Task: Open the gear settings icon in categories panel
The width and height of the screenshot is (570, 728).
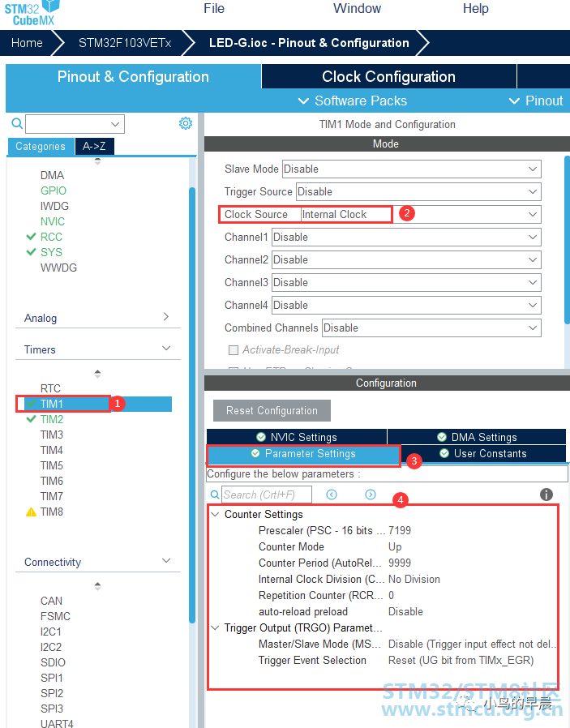Action: 186,123
